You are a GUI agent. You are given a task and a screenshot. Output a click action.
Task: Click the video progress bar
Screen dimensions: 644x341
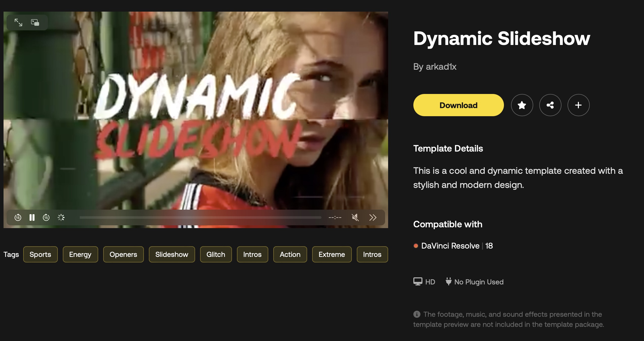[200, 217]
